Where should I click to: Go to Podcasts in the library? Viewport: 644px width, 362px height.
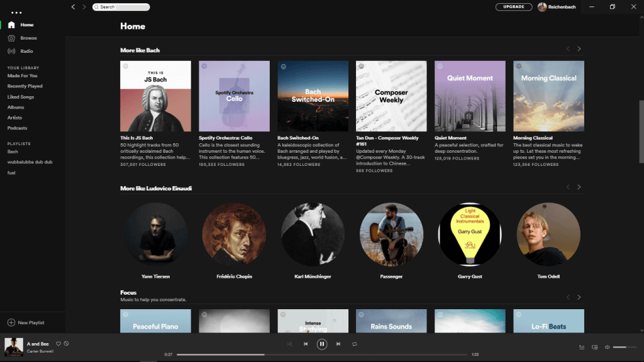tap(17, 128)
